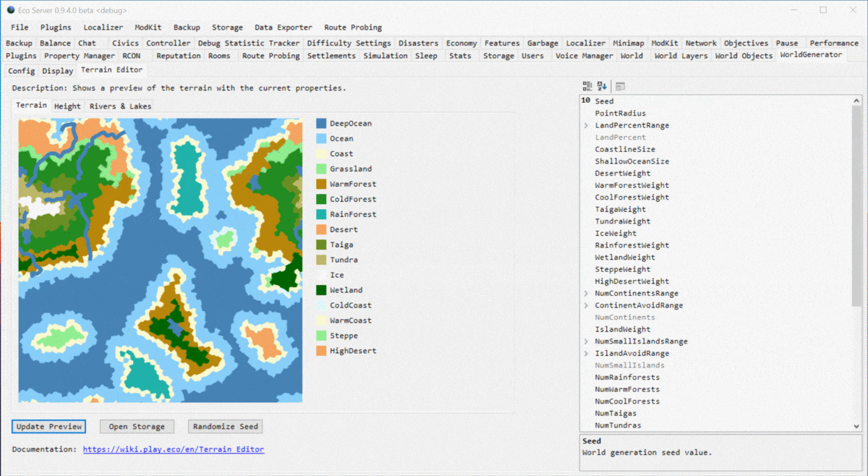Expand the IslandAvoidRange property
Screen dimensions: 868x476
(x=587, y=354)
